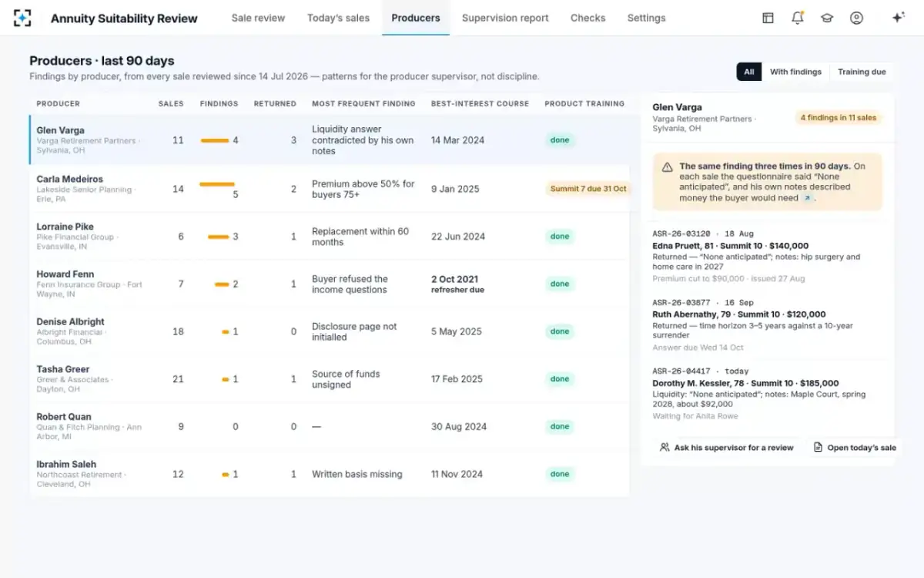
Task: Click Howard Fenn's 'refresher due' note
Action: [457, 291]
